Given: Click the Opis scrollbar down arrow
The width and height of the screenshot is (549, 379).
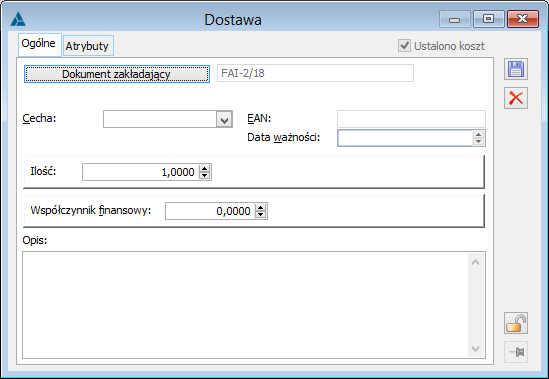Looking at the screenshot, I should pyautogui.click(x=475, y=349).
